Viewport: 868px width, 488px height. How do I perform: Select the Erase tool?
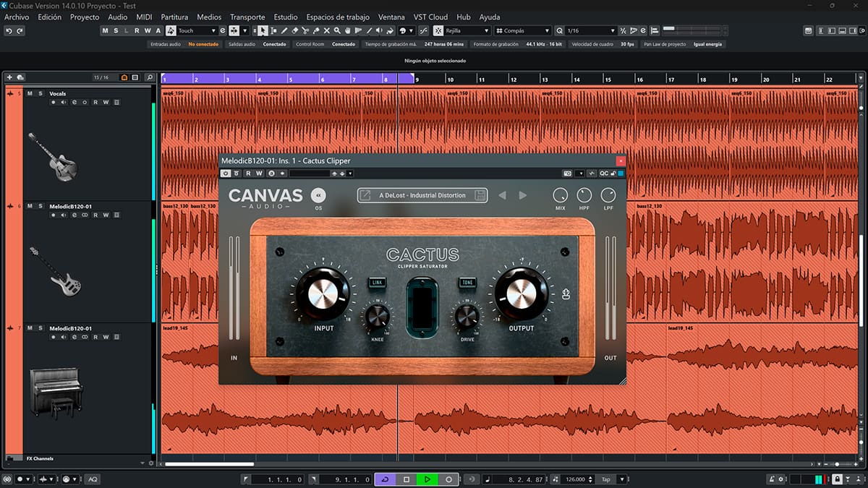(x=294, y=31)
